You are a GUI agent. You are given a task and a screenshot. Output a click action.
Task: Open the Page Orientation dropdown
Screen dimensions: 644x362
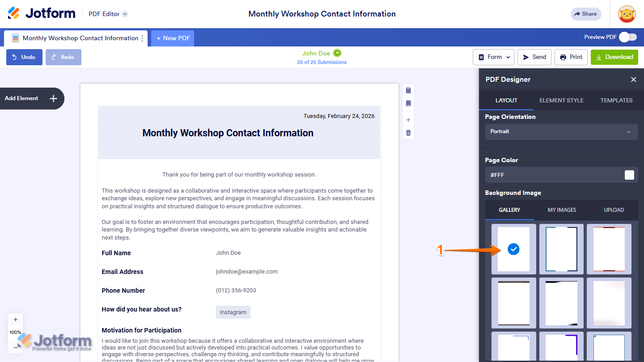click(561, 132)
